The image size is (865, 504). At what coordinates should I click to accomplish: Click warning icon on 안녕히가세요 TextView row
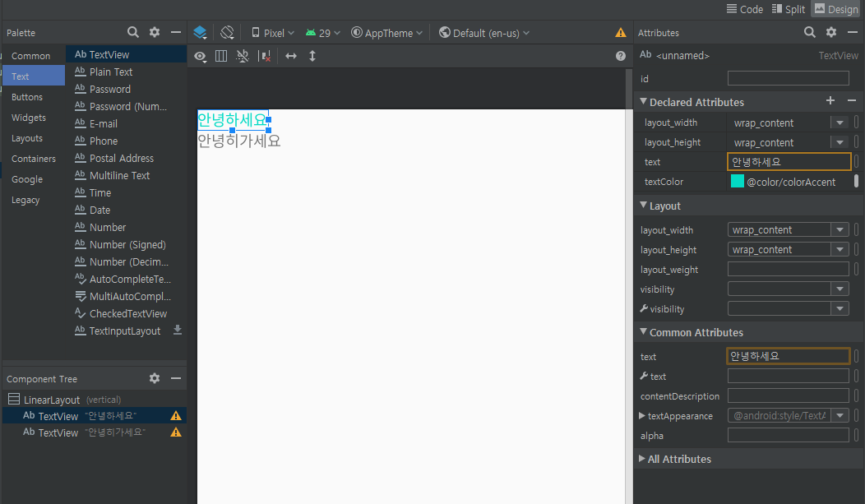coord(176,432)
